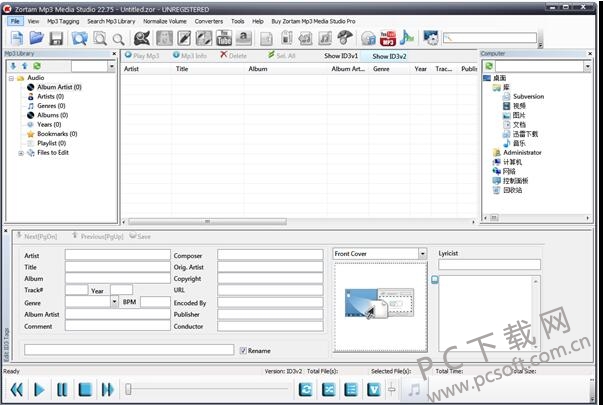
Task: Select Album Artist (0) in library tree
Action: (59, 87)
